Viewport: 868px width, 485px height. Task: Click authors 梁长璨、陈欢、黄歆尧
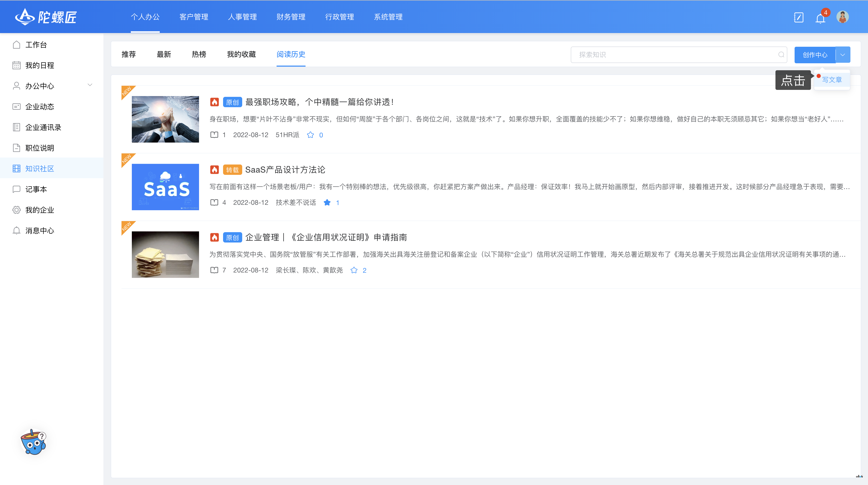309,270
